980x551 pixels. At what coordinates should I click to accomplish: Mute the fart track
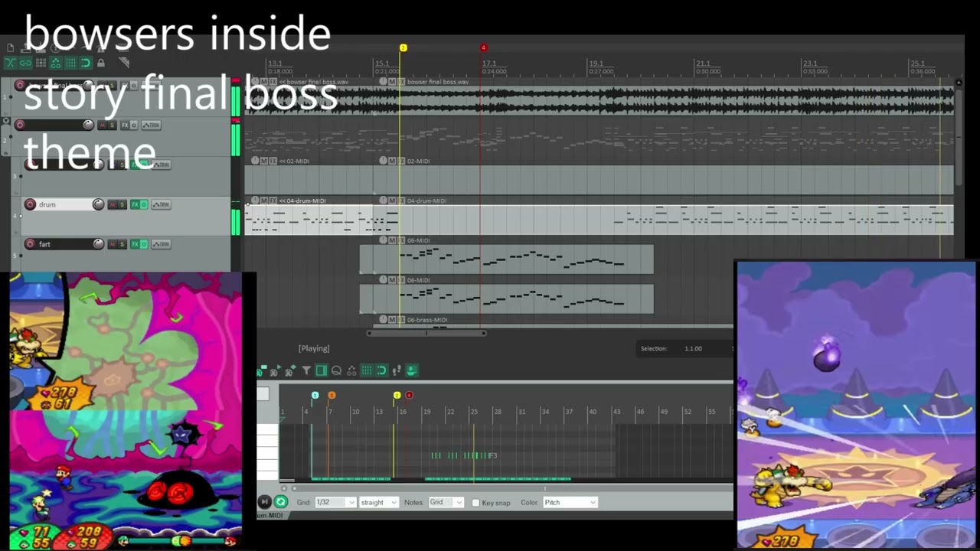coord(113,244)
